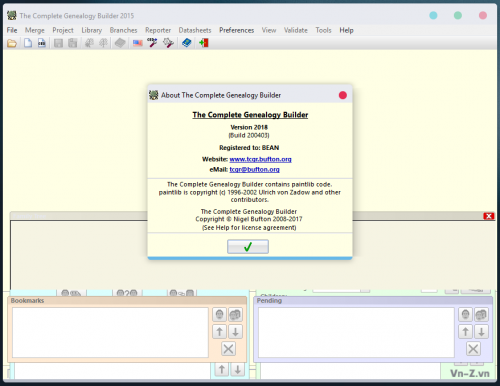Open the Reporter menu
This screenshot has height=386, width=500.
[x=158, y=30]
